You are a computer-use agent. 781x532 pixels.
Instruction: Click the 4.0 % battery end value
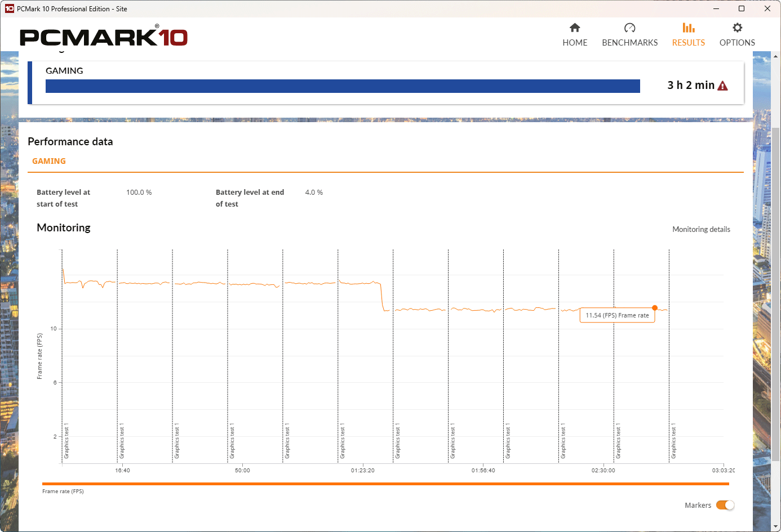pos(314,193)
